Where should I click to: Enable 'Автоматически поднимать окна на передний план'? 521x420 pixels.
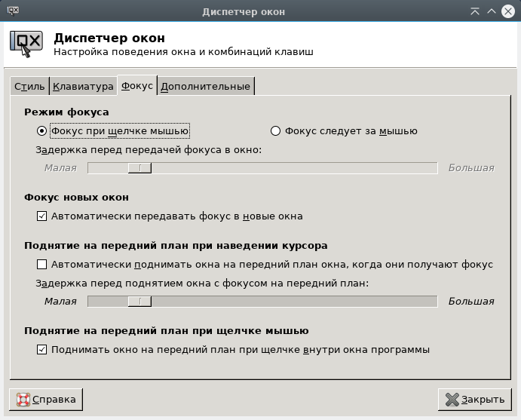click(41, 265)
